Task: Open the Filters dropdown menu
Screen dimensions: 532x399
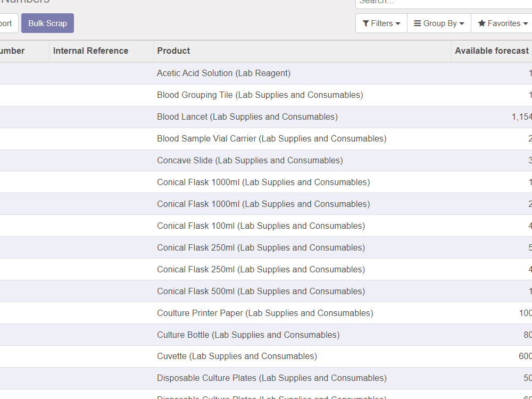Action: pos(381,23)
